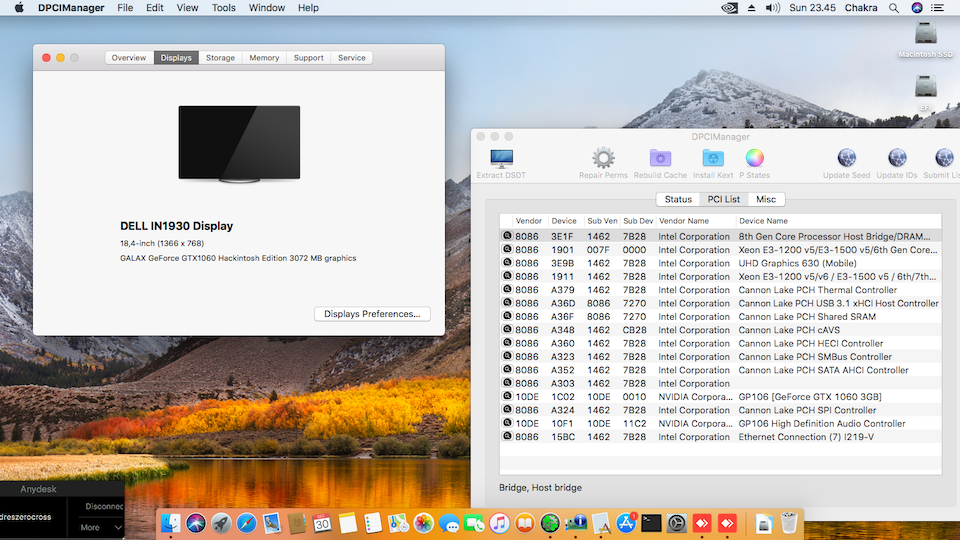Open Finder from the dock
This screenshot has width=960, height=540.
(x=170, y=523)
